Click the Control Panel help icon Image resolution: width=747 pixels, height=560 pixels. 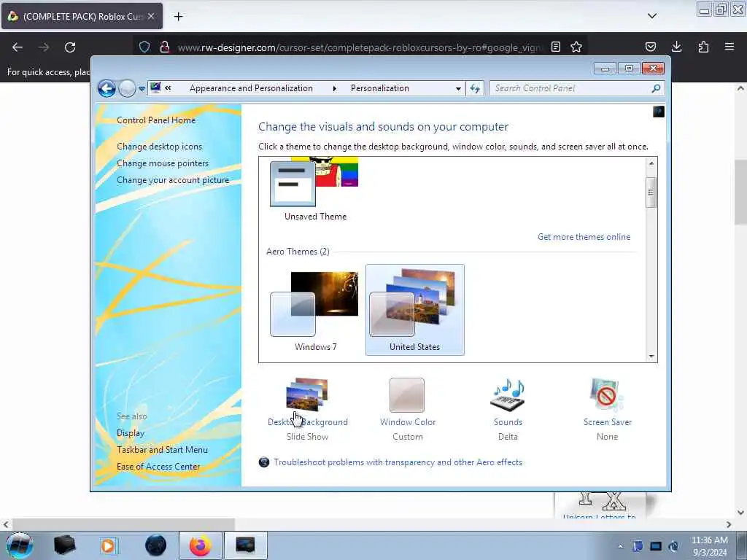(x=658, y=112)
